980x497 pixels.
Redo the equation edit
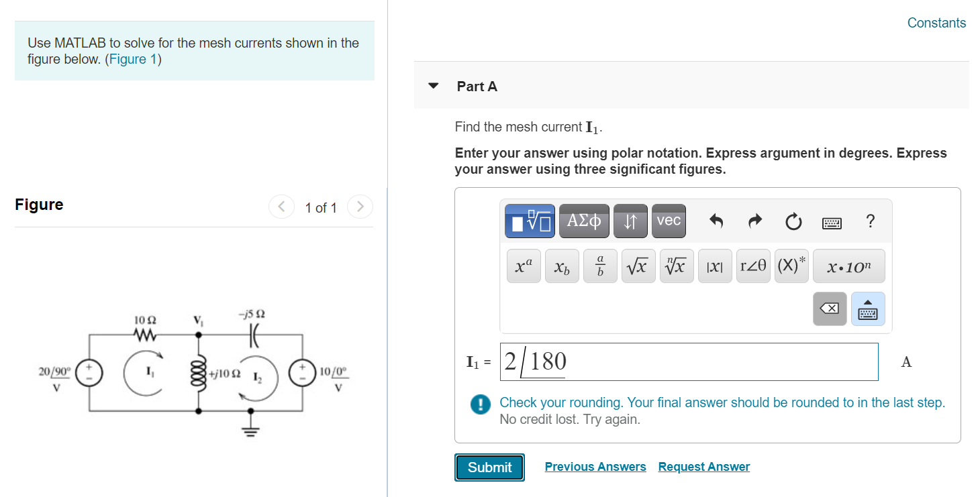(x=754, y=221)
